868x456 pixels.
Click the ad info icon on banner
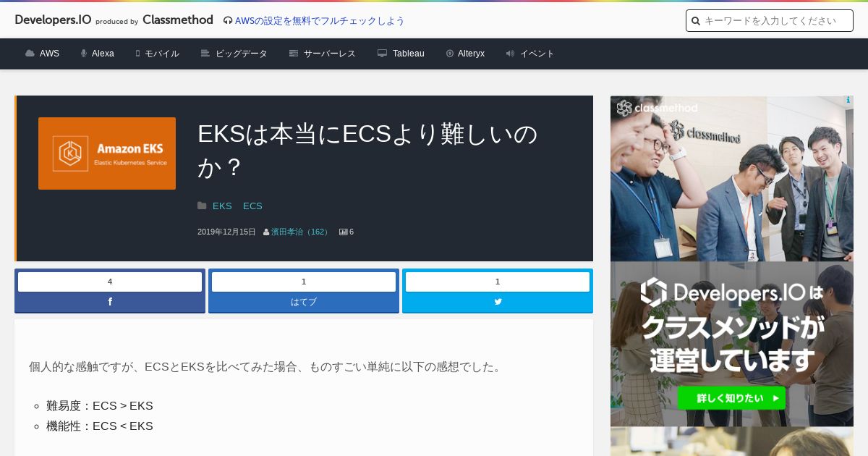[x=848, y=101]
